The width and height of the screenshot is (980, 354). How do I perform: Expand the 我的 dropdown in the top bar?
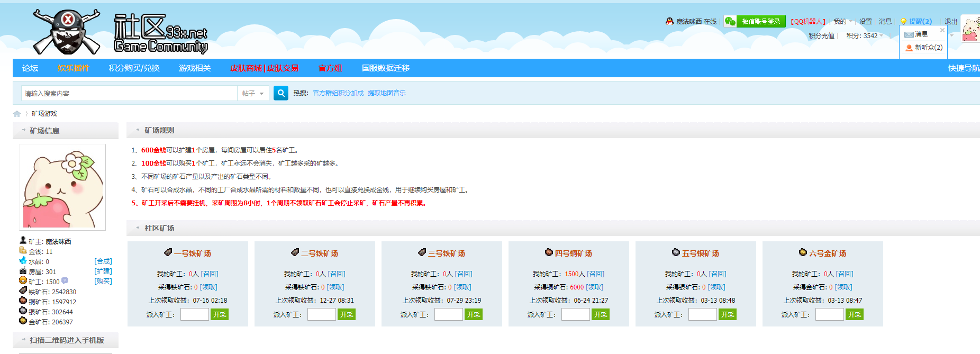point(842,22)
